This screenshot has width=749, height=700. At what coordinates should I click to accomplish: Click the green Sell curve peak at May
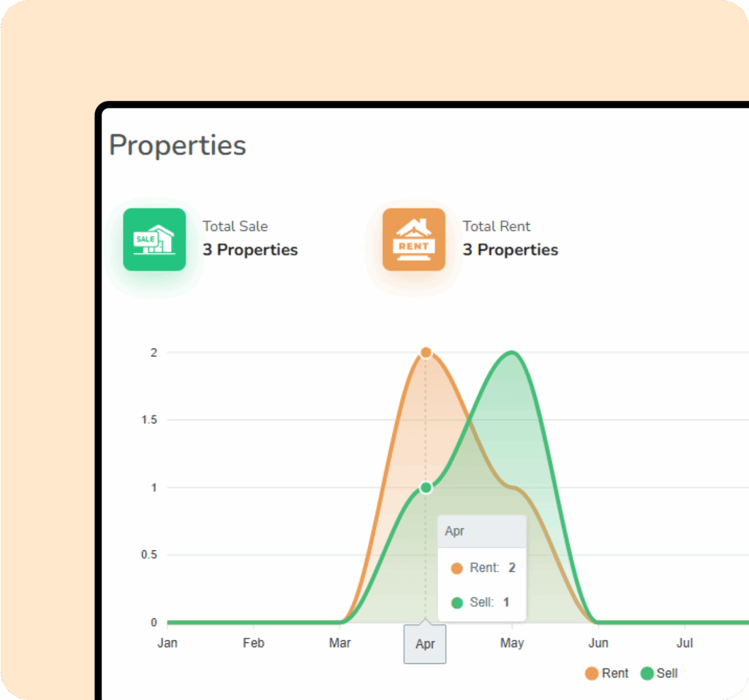coord(512,353)
